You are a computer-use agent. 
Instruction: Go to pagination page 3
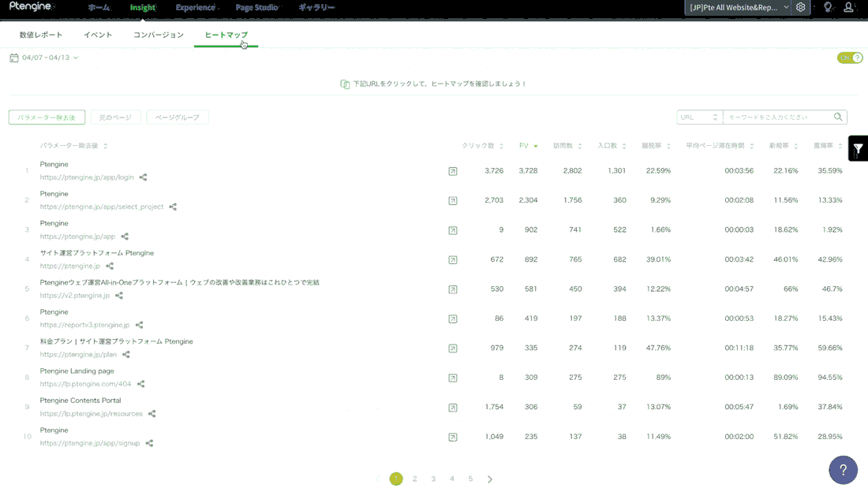[433, 479]
